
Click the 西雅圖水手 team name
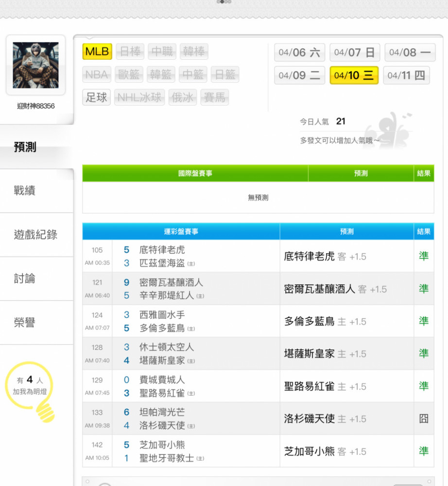click(162, 315)
